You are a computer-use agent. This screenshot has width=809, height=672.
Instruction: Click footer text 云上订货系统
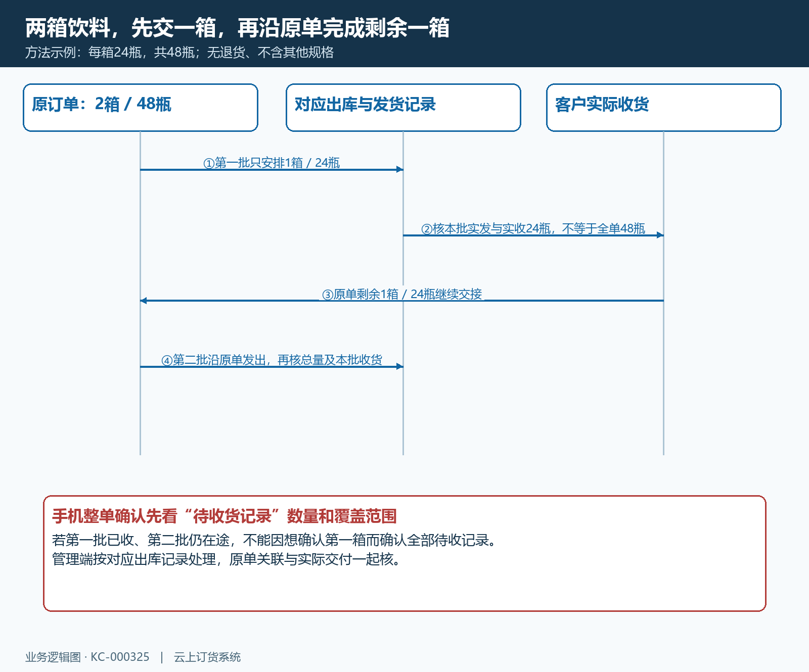coord(207,657)
